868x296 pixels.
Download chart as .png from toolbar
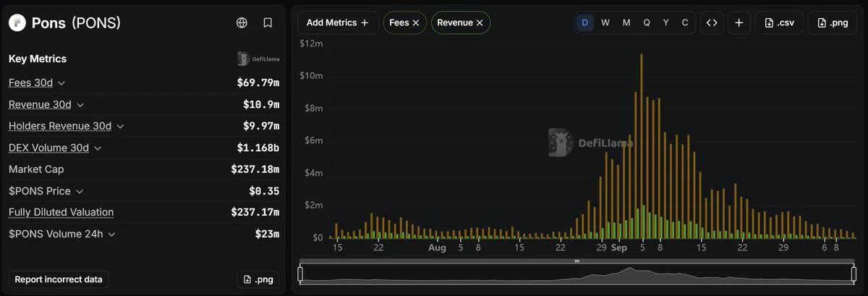(x=832, y=22)
